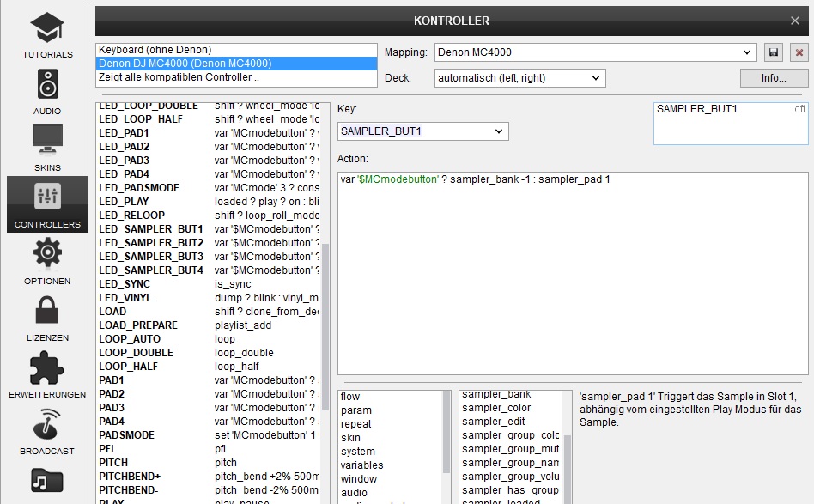Select the PITCHBEND+ mapping row
This screenshot has height=504, width=814.
coord(210,477)
